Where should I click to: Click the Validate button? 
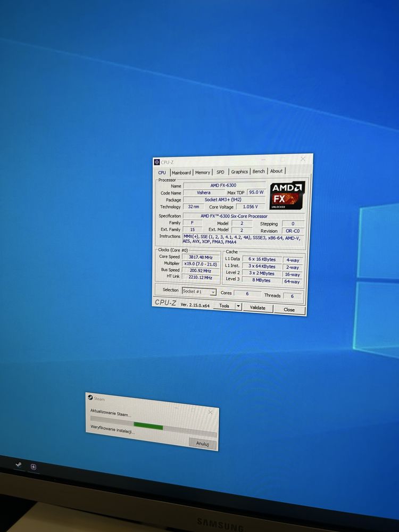257,307
